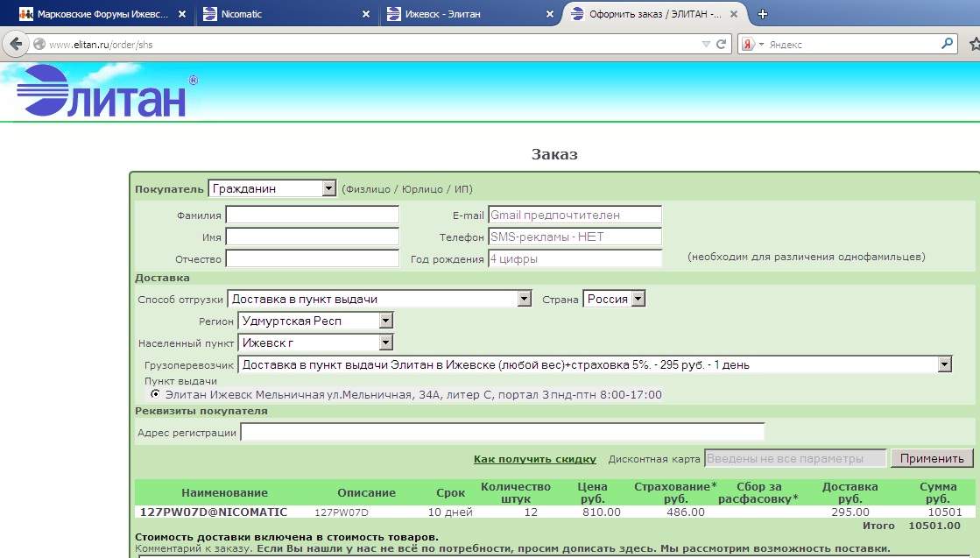Click the 127PW07D@NICOMATIC item name
Viewport: 980px width, 558px height.
(213, 512)
